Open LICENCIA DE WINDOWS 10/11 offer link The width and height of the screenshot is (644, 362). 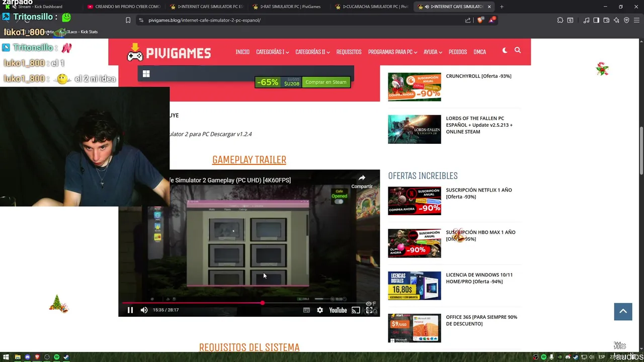[479, 278]
